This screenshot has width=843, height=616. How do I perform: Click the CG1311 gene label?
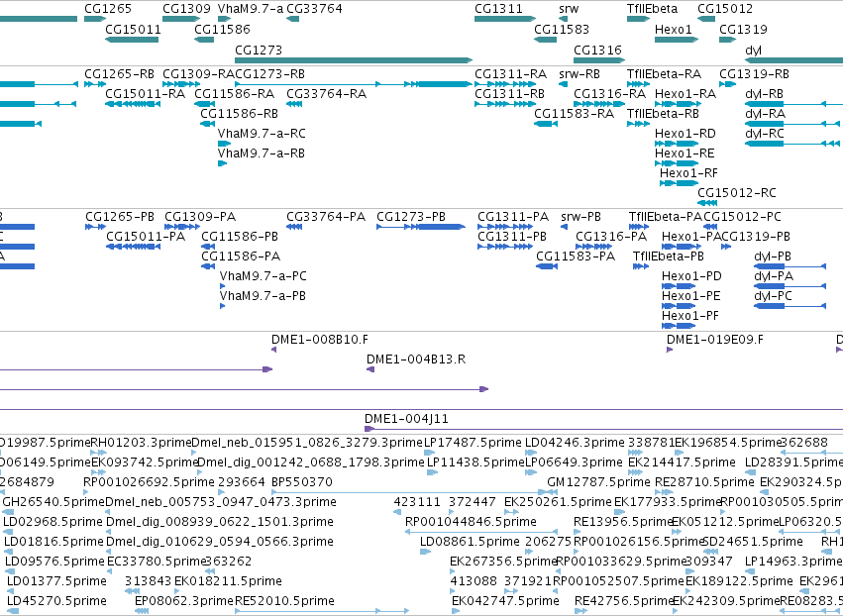click(x=498, y=9)
